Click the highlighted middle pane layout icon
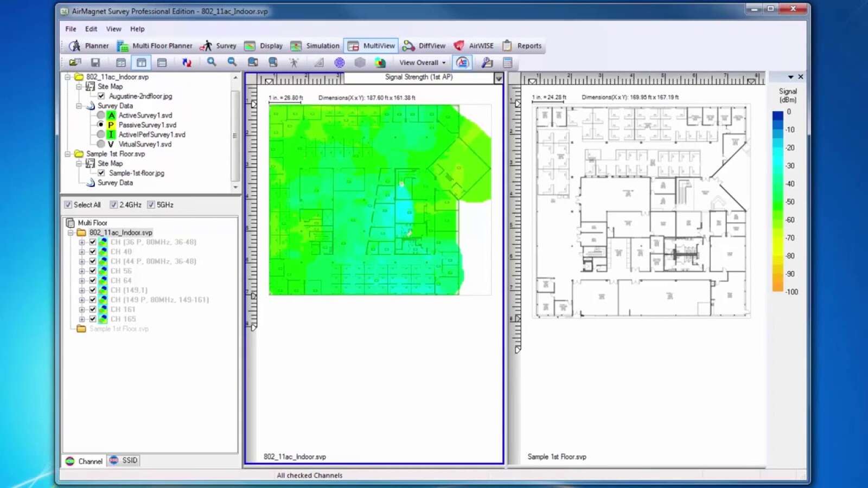This screenshot has height=488, width=868. [141, 62]
